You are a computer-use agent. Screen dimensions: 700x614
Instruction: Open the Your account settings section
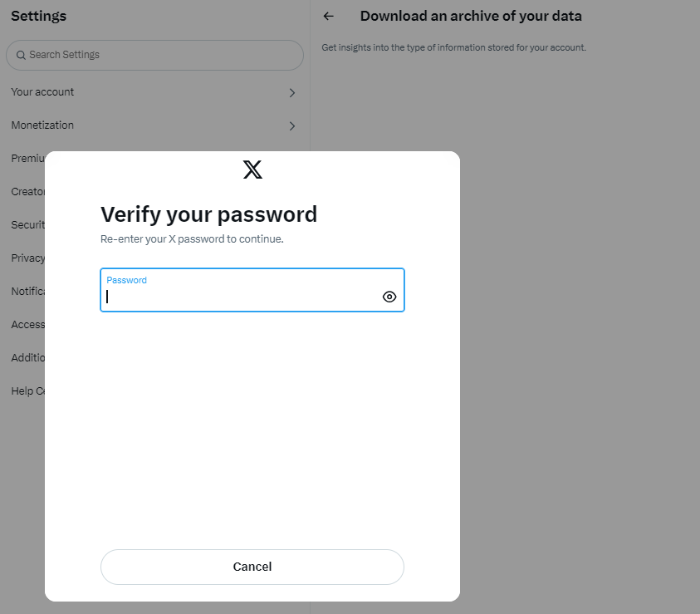(43, 92)
